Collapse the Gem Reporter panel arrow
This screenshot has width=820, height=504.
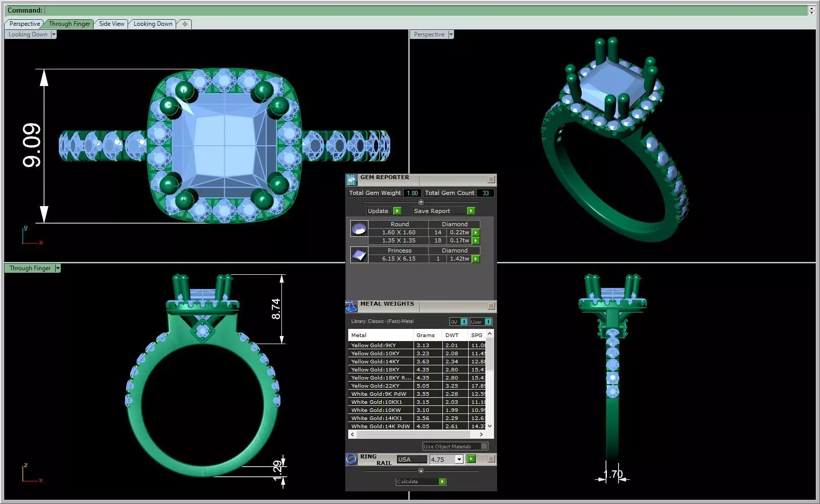pyautogui.click(x=421, y=202)
